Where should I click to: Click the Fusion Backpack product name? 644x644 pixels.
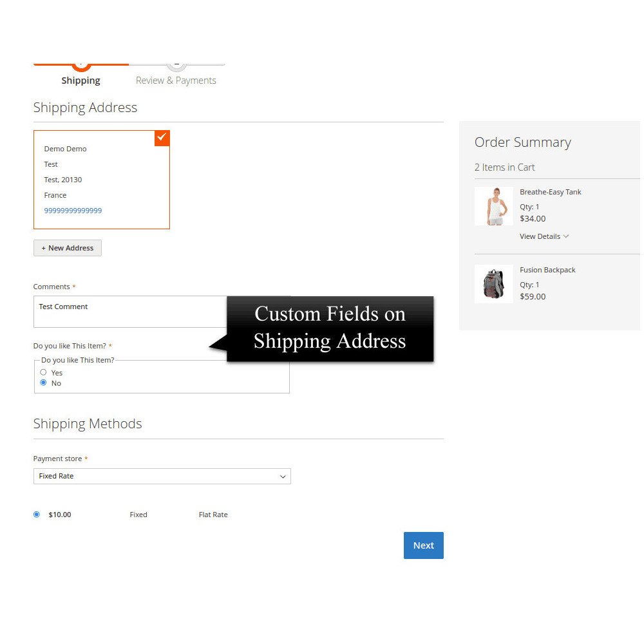pyautogui.click(x=547, y=270)
